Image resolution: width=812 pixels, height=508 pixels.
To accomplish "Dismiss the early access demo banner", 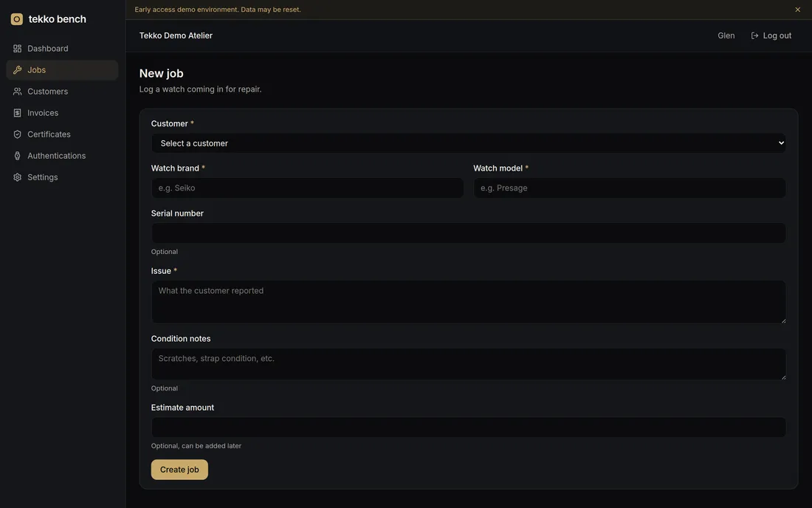I will [x=797, y=10].
